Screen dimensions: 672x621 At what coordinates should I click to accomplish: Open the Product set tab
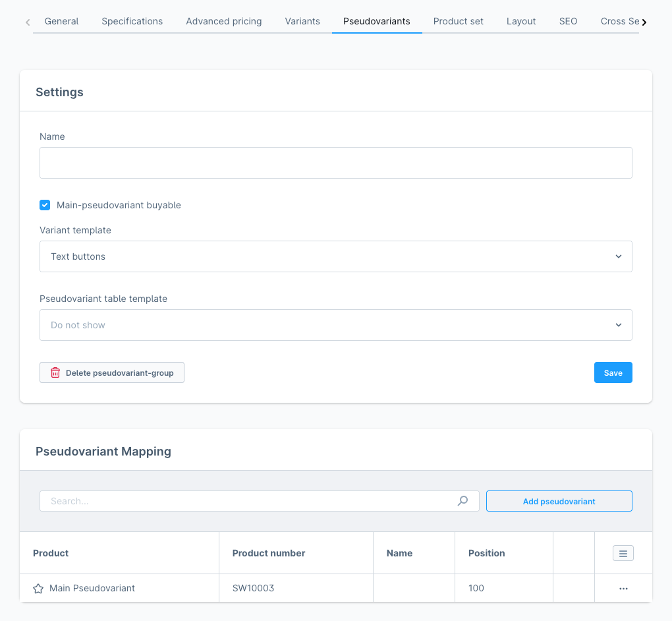coord(458,22)
